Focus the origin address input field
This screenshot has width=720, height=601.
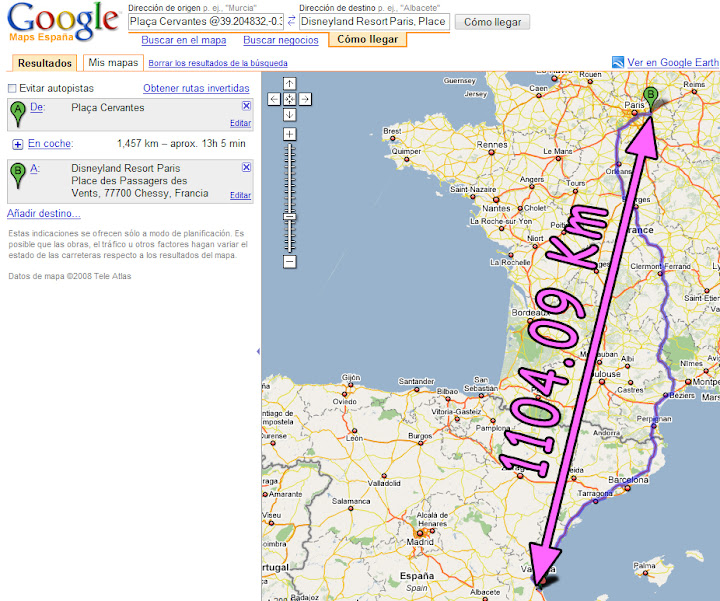point(206,22)
